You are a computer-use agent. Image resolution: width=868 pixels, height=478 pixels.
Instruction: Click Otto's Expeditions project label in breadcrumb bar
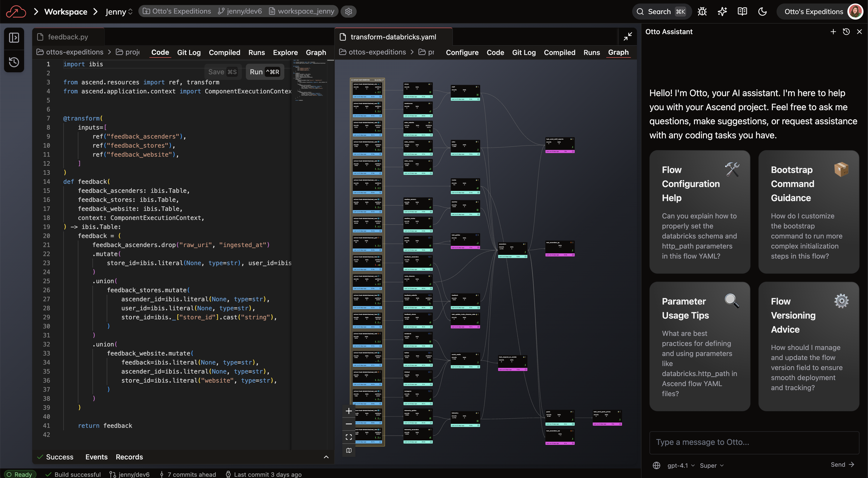(177, 11)
